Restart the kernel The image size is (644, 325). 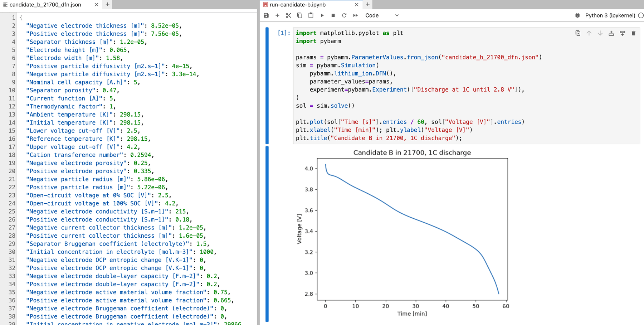(x=344, y=15)
